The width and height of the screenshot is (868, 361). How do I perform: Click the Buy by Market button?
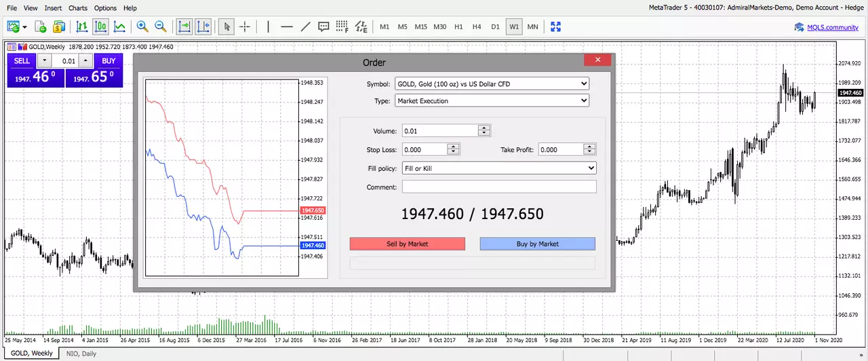(x=538, y=244)
